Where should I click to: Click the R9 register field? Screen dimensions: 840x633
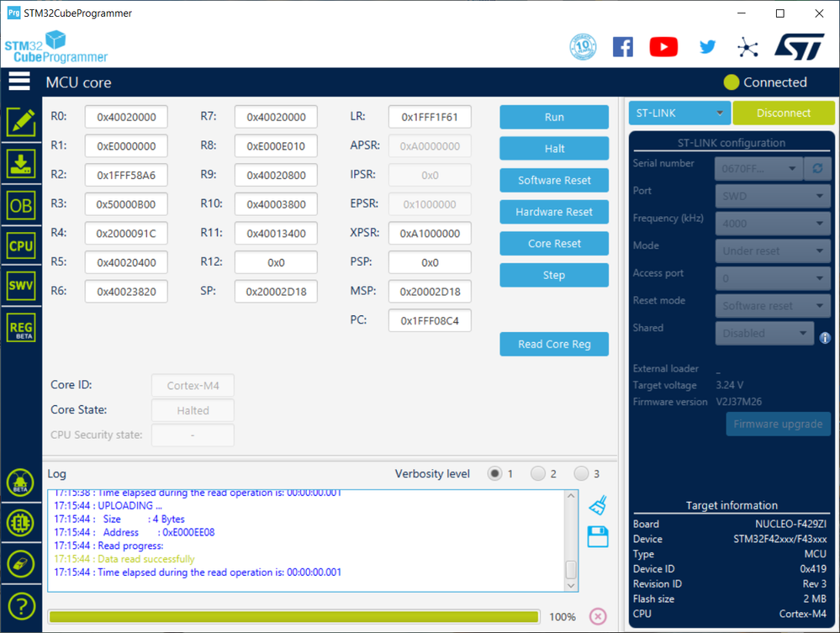click(276, 175)
